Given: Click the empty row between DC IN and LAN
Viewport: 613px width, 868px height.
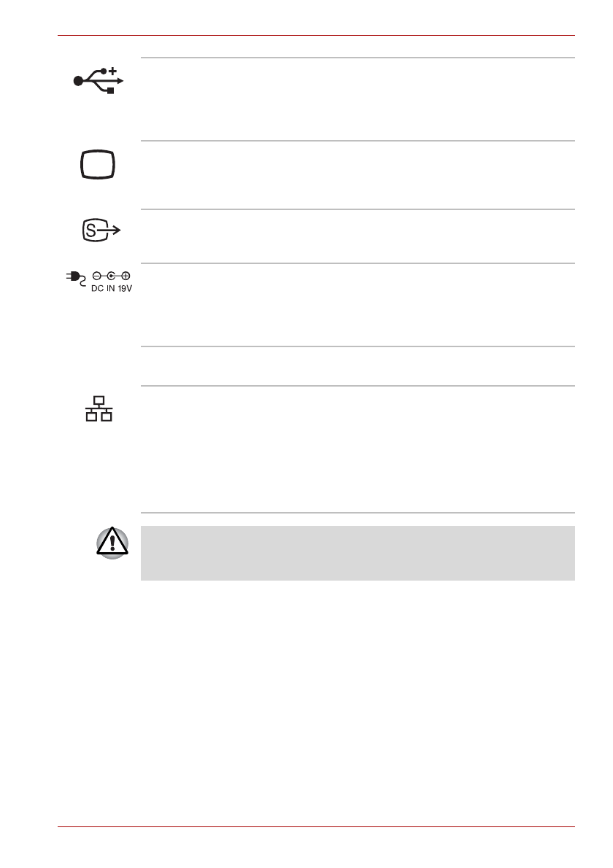Looking at the screenshot, I should click(358, 366).
